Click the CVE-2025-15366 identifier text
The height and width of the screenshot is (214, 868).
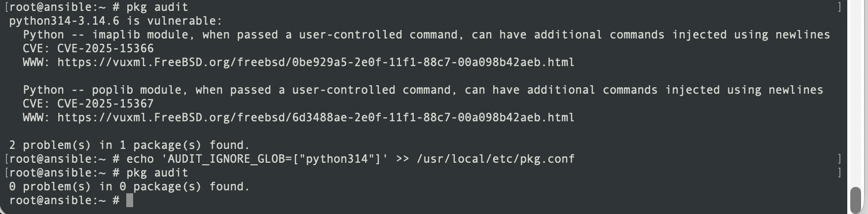(x=106, y=48)
